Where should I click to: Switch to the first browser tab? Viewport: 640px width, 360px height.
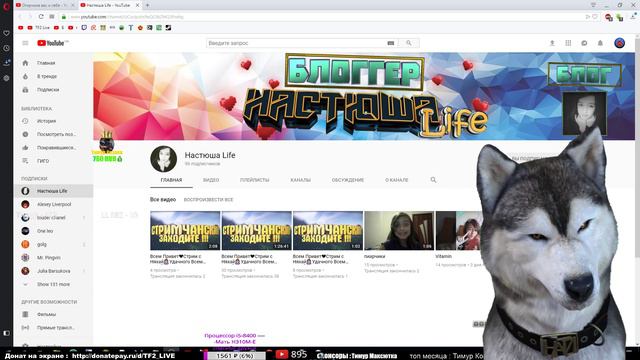[x=45, y=5]
